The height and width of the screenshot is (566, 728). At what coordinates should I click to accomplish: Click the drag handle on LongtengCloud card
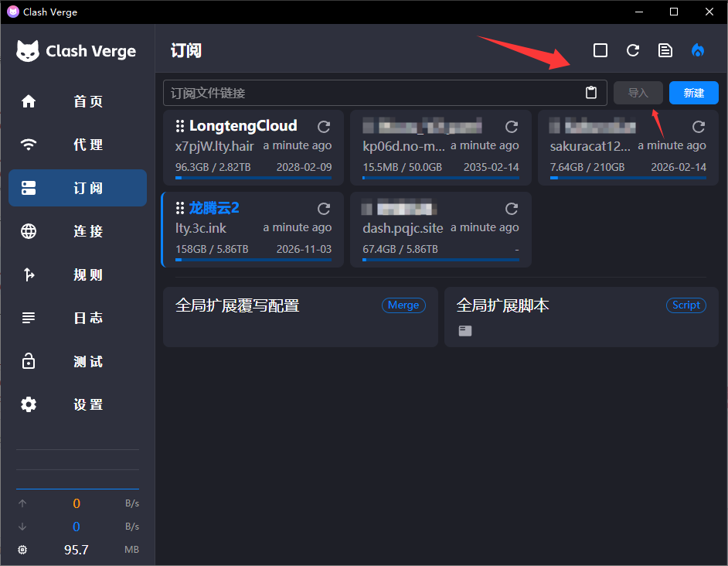pyautogui.click(x=180, y=126)
